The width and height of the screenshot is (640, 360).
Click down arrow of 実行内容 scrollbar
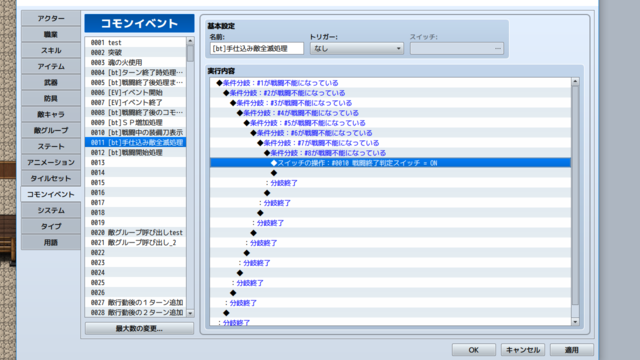click(575, 322)
